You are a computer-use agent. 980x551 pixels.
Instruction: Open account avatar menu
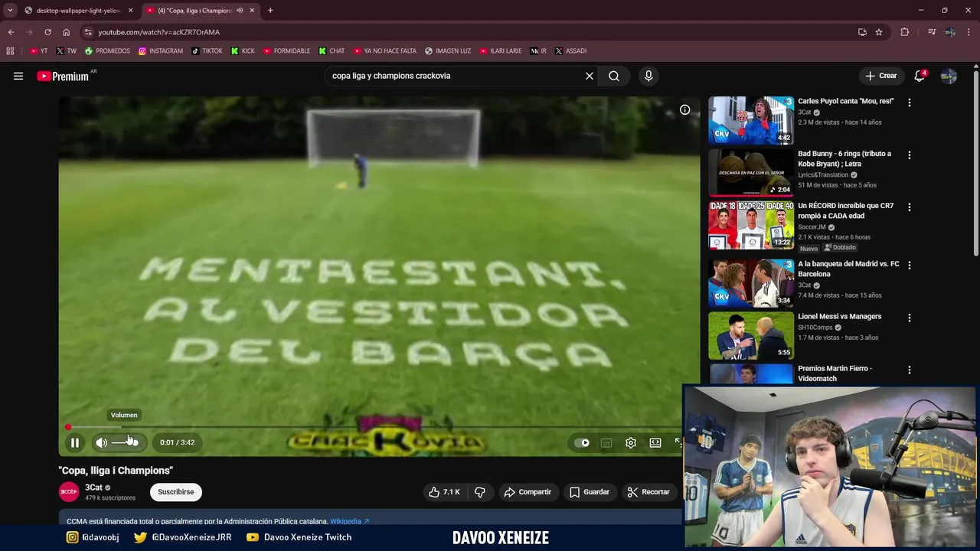point(949,76)
